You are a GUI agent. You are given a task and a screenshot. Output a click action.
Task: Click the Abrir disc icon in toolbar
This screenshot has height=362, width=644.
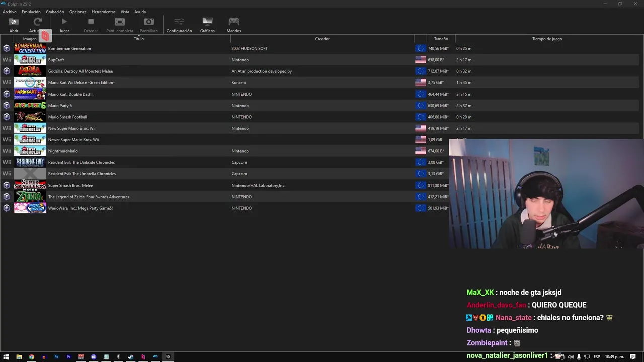click(x=14, y=22)
